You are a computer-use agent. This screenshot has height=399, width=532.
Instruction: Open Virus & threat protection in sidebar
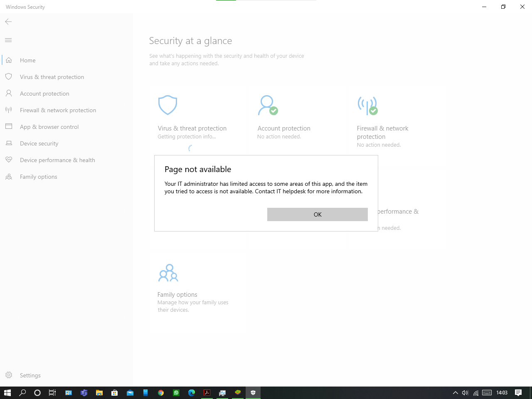click(52, 77)
